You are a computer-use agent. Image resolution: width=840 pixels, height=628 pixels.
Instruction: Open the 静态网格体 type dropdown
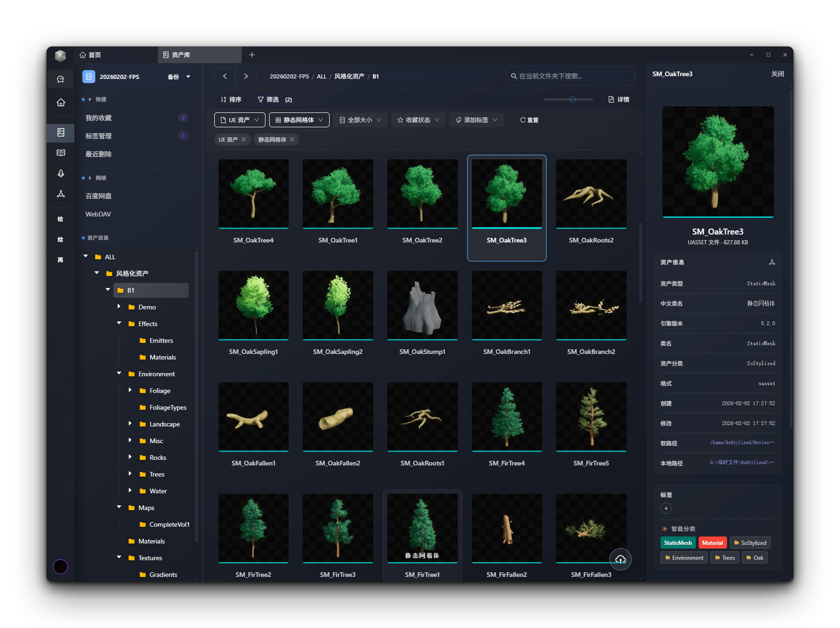299,120
